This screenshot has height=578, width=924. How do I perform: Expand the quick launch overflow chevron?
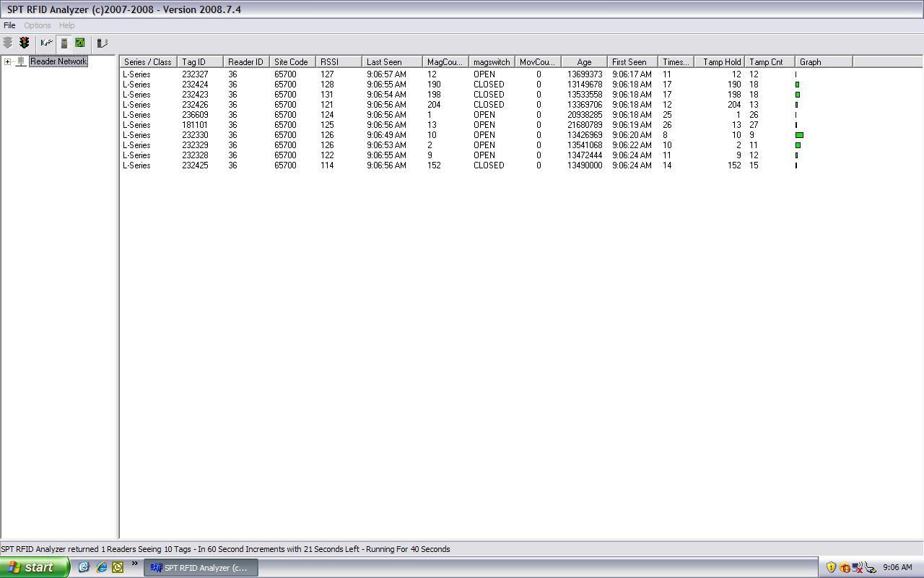(134, 564)
